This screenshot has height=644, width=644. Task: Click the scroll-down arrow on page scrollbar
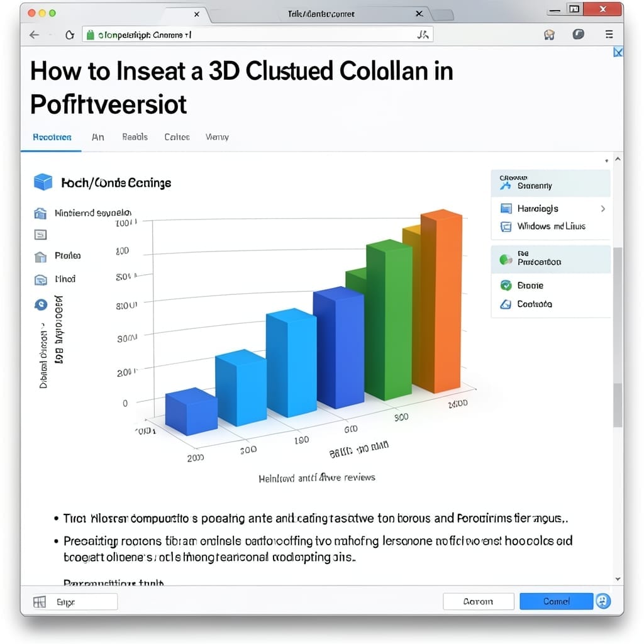(618, 579)
